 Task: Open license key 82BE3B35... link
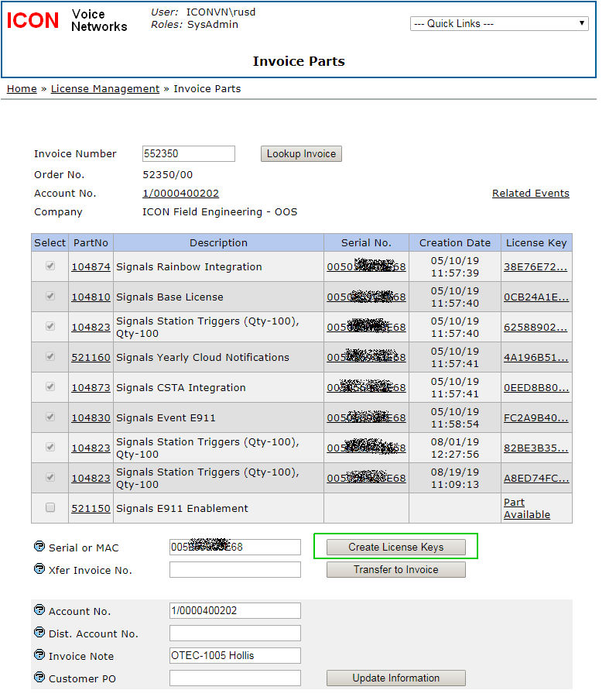(x=536, y=448)
